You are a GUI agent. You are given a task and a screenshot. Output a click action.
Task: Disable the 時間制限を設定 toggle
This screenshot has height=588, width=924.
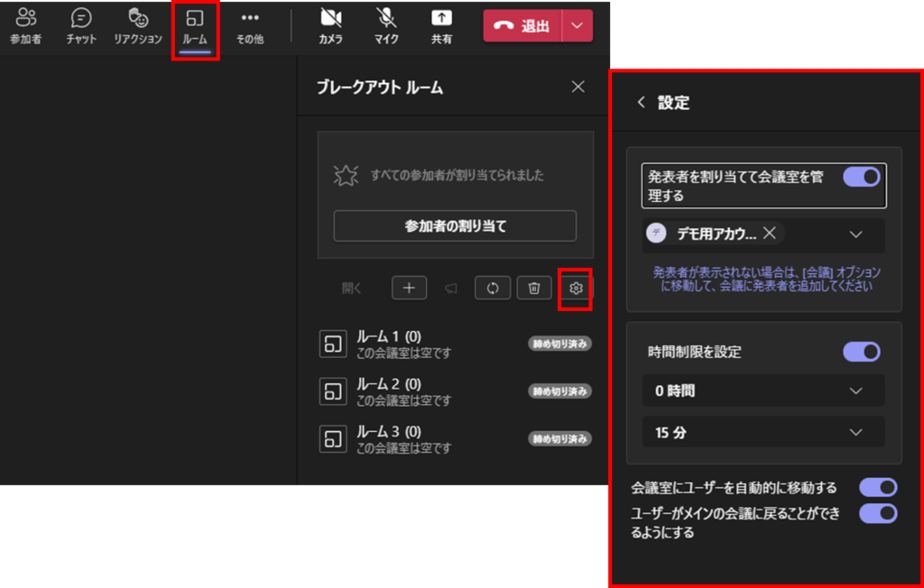coord(861,352)
